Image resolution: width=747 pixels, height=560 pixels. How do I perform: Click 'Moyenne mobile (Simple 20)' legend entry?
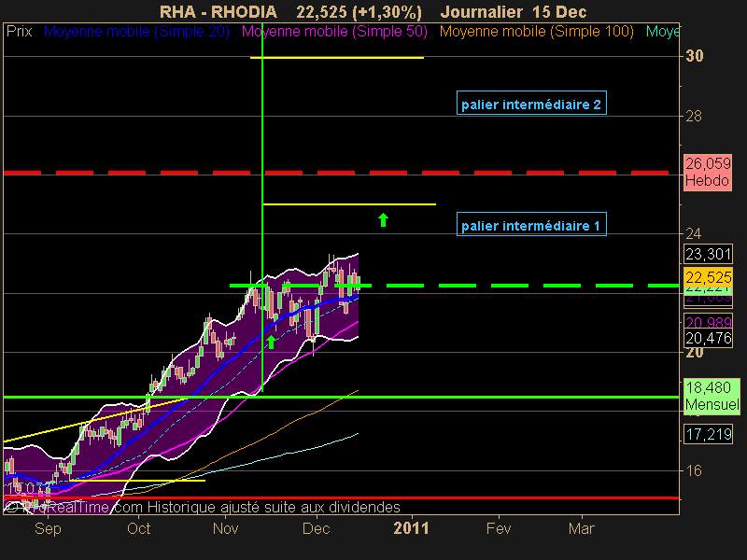(x=136, y=32)
